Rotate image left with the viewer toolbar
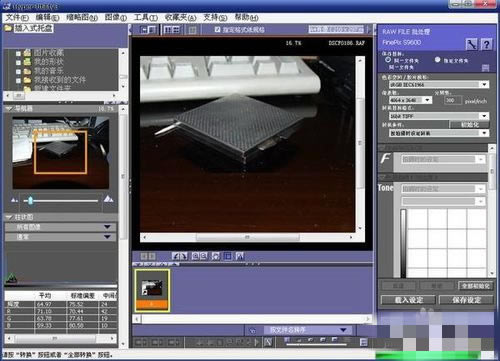The width and height of the screenshot is (500, 361). (176, 256)
